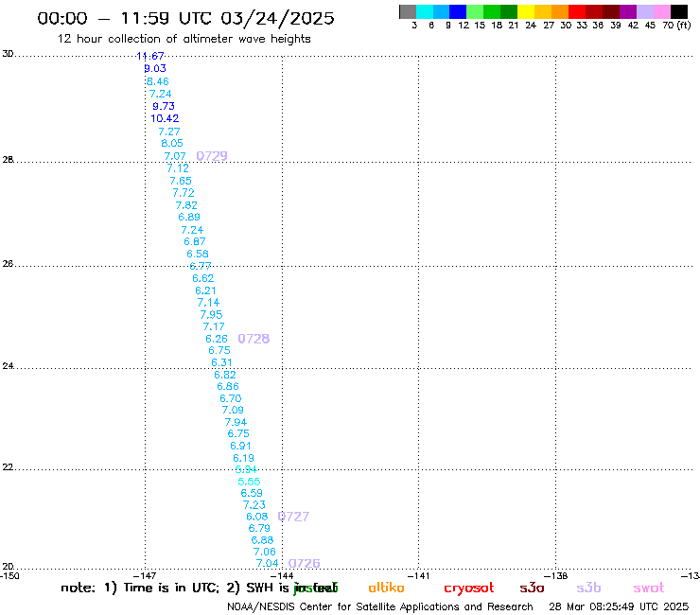Click the 6.08 reading beside 0727
This screenshot has height=615, width=700.
(x=257, y=517)
